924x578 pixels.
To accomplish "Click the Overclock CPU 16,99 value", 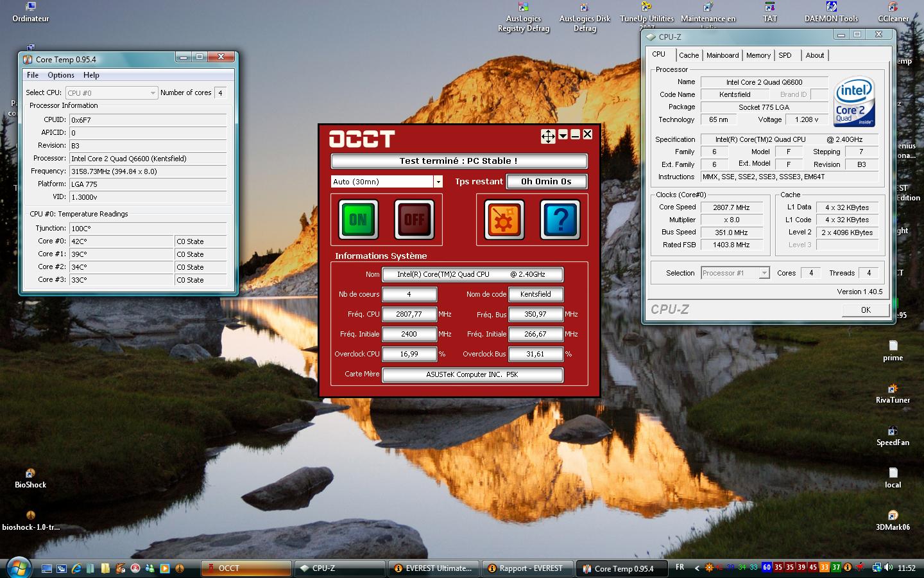I will tap(409, 354).
